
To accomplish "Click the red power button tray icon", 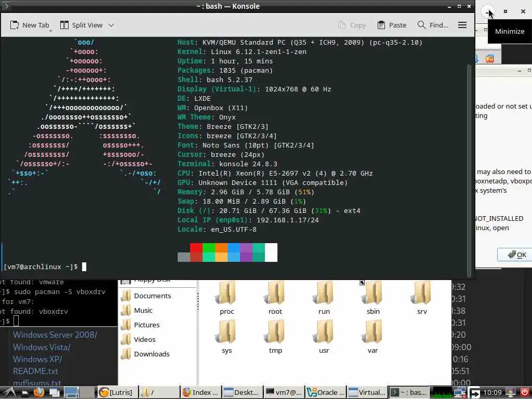I will (524, 393).
